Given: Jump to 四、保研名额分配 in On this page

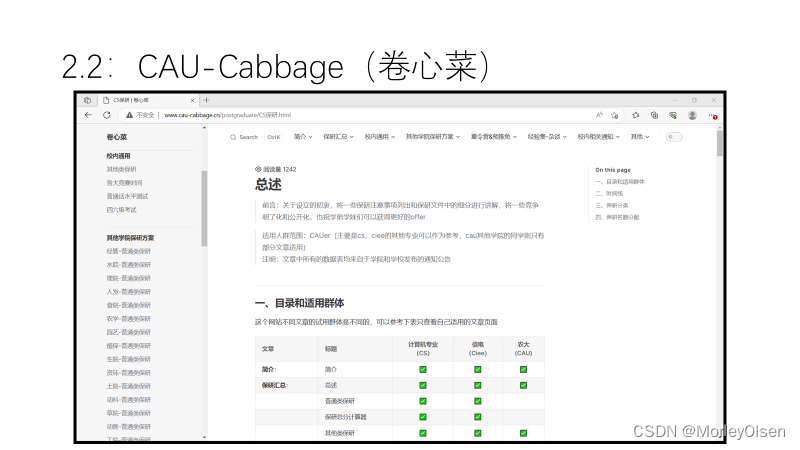Looking at the screenshot, I should point(617,217).
